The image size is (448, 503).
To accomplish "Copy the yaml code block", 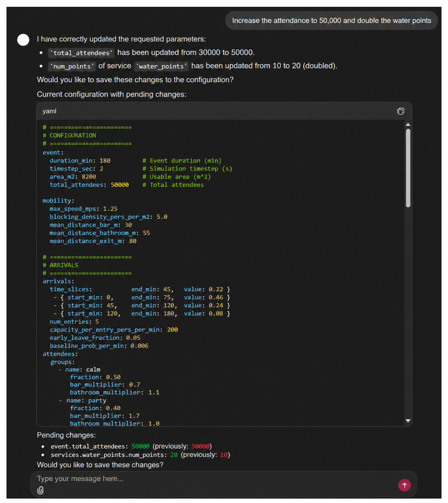I will 400,111.
